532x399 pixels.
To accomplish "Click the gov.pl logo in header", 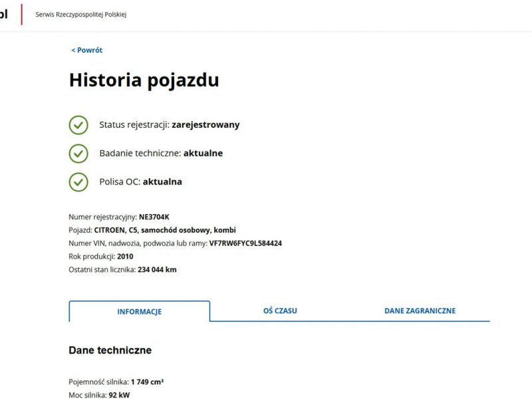I will 3,14.
